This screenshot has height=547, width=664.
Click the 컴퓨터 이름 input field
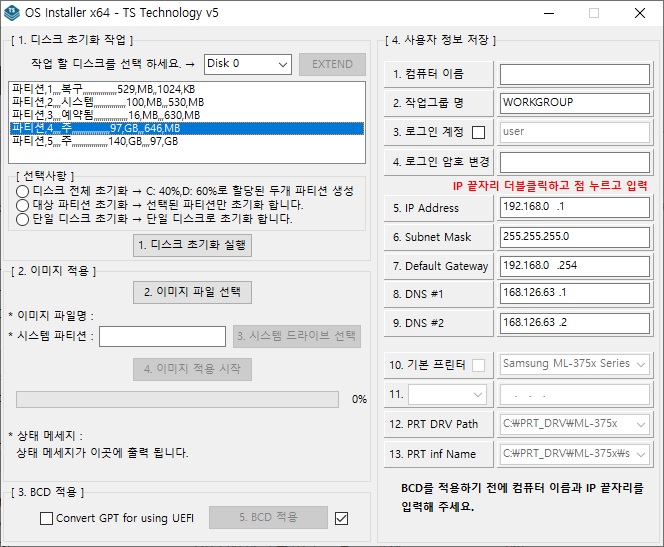coord(575,75)
